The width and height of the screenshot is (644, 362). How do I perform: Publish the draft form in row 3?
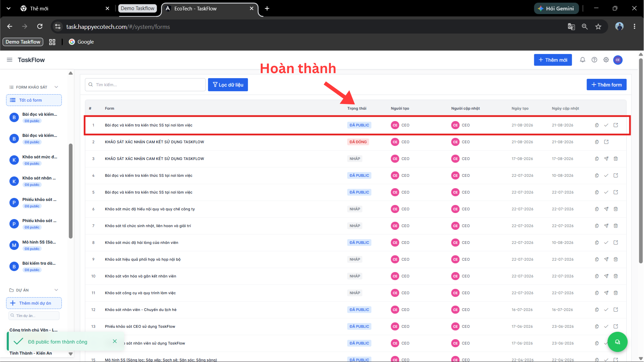[606, 159]
